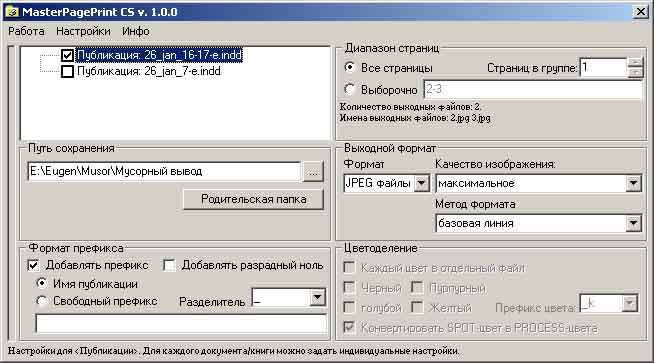Open the Работа menu
This screenshot has width=654, height=363.
click(26, 31)
